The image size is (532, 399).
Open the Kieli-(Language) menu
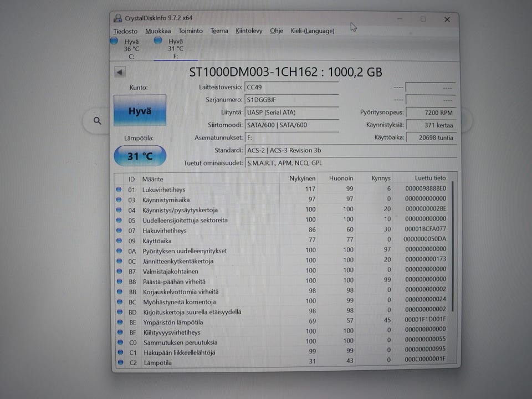click(312, 31)
